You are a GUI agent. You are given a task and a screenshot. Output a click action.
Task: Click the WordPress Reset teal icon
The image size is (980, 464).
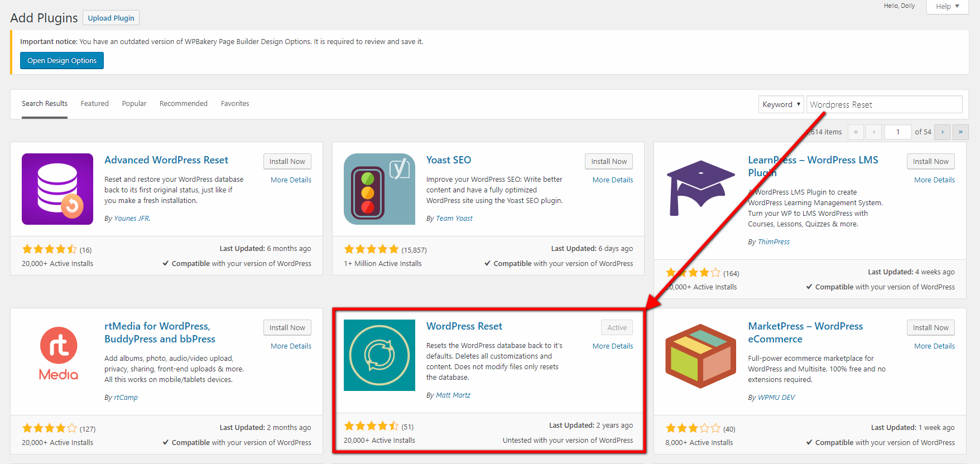tap(379, 355)
